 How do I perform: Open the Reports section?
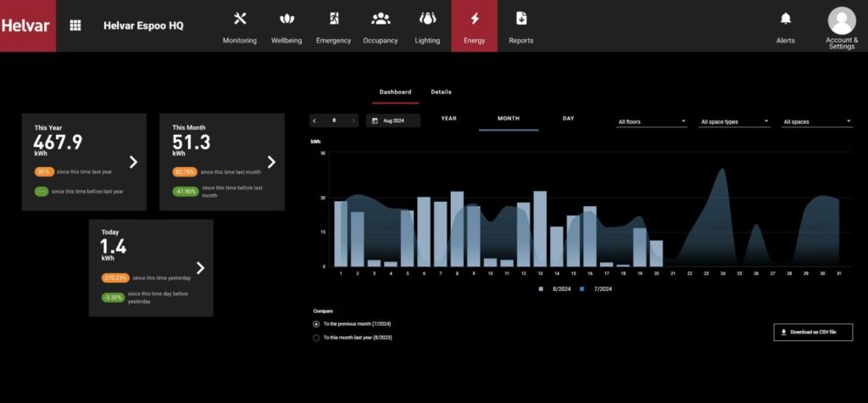520,27
